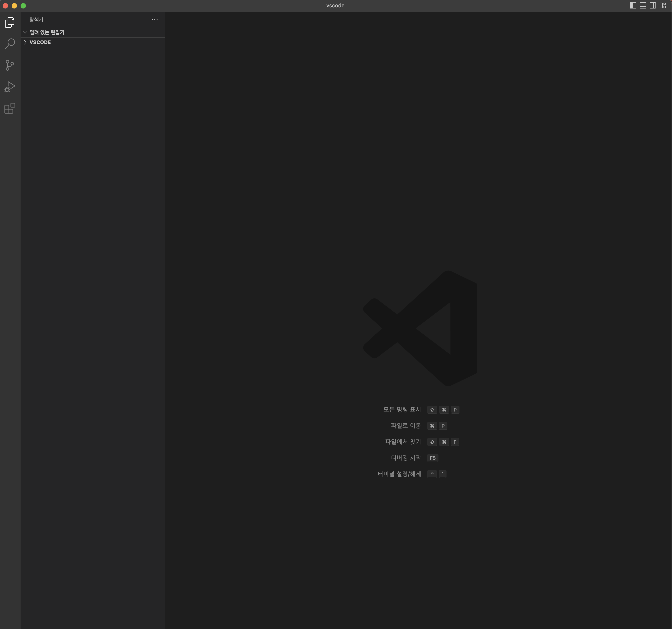Viewport: 672px width, 629px height.
Task: Toggle primary sidebar visibility in title bar
Action: coord(633,5)
